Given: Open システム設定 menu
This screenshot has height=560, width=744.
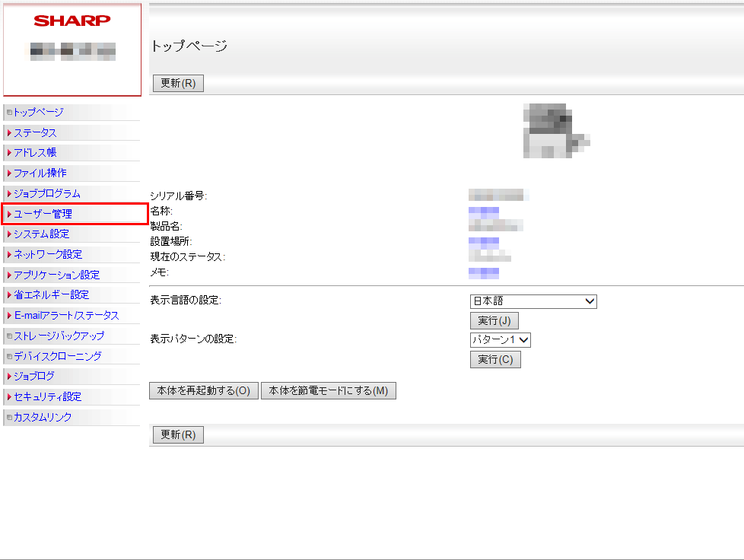Looking at the screenshot, I should (x=42, y=234).
